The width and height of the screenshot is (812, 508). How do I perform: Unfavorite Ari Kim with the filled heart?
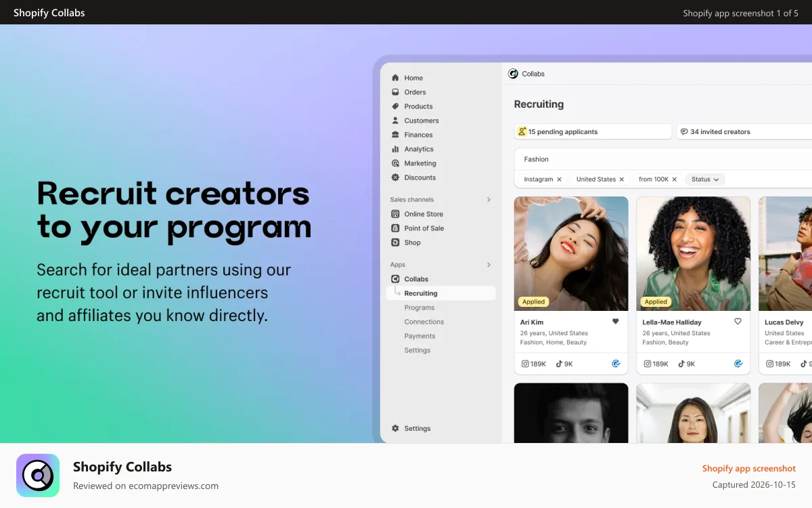tap(616, 322)
